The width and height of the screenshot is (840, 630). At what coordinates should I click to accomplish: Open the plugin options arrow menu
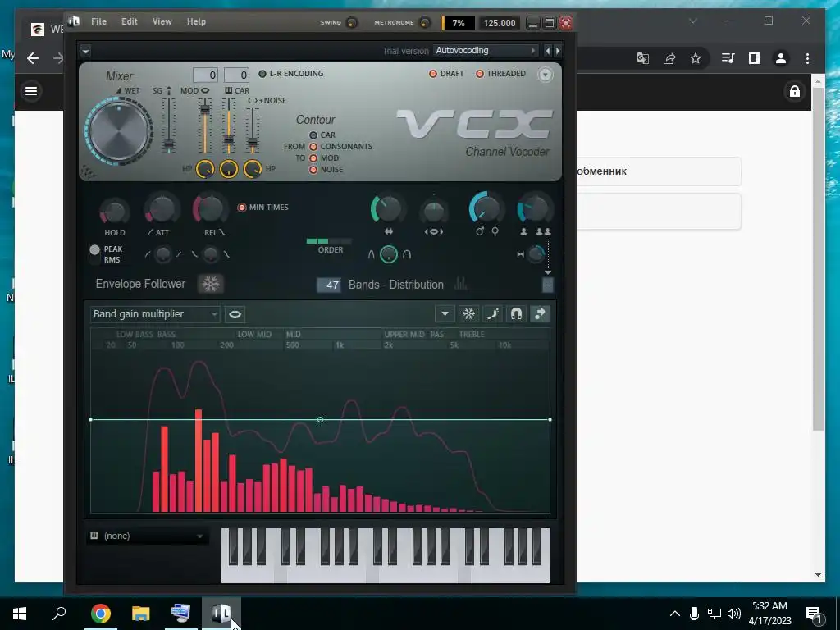click(85, 51)
